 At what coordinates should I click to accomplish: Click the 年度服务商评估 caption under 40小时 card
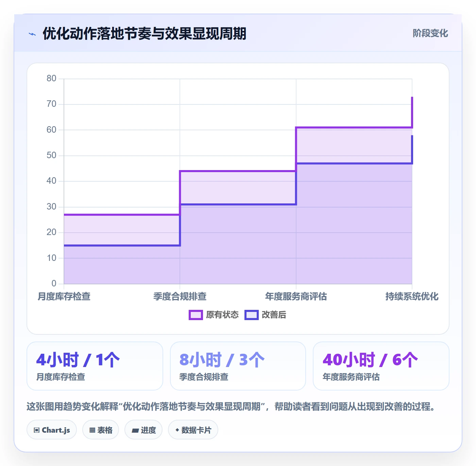click(351, 377)
